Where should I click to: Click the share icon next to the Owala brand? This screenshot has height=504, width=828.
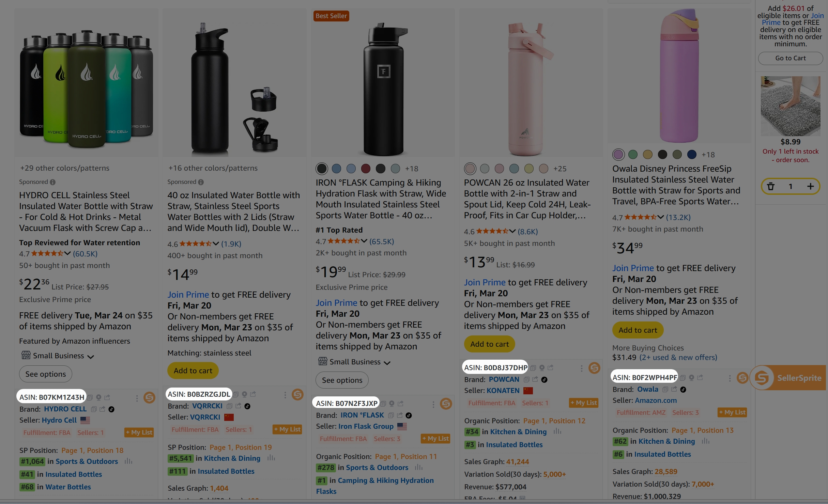click(x=674, y=389)
